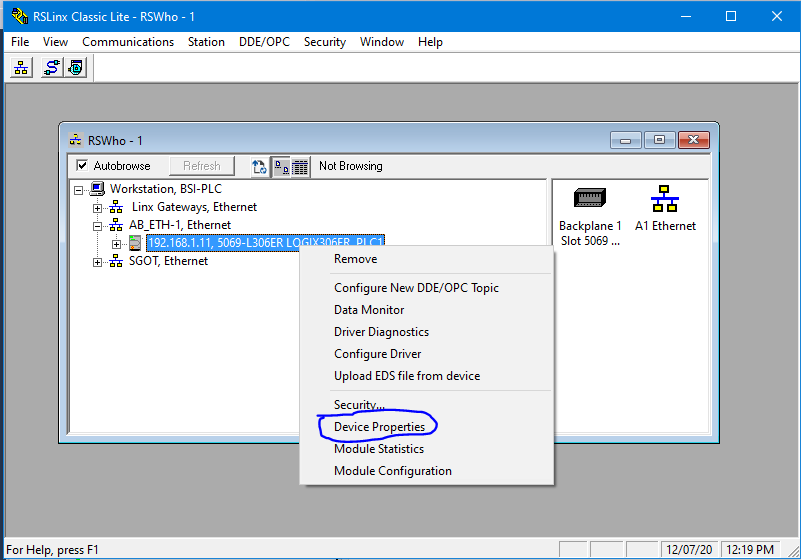
Task: Click the Linx Gateways network icon
Action: click(x=116, y=207)
